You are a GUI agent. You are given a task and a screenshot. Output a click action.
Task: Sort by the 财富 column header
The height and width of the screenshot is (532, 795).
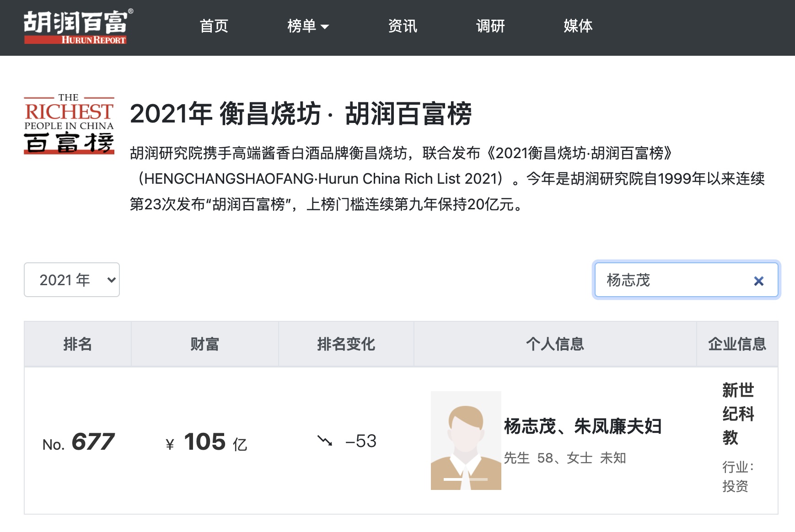[205, 344]
